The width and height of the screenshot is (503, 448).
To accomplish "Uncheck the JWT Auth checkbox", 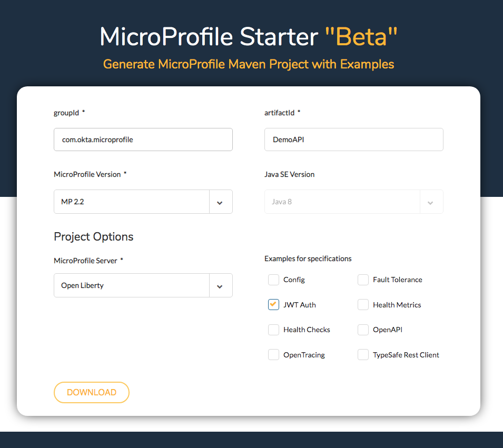I will (x=273, y=305).
